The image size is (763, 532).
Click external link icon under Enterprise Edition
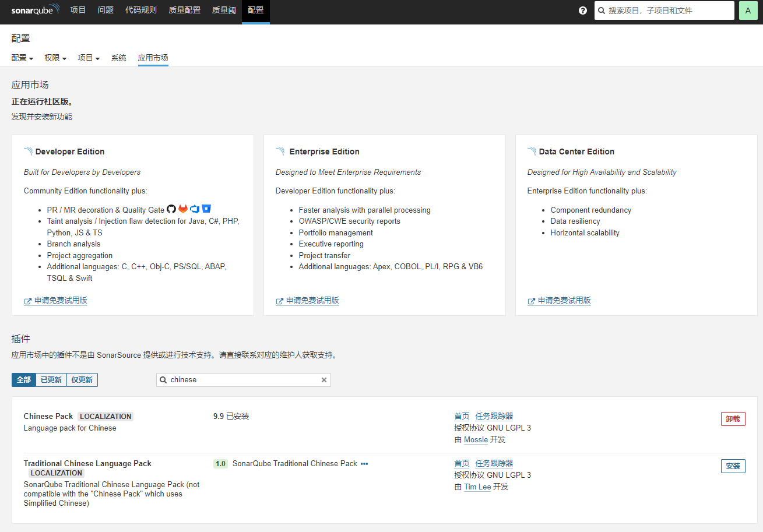click(x=279, y=301)
